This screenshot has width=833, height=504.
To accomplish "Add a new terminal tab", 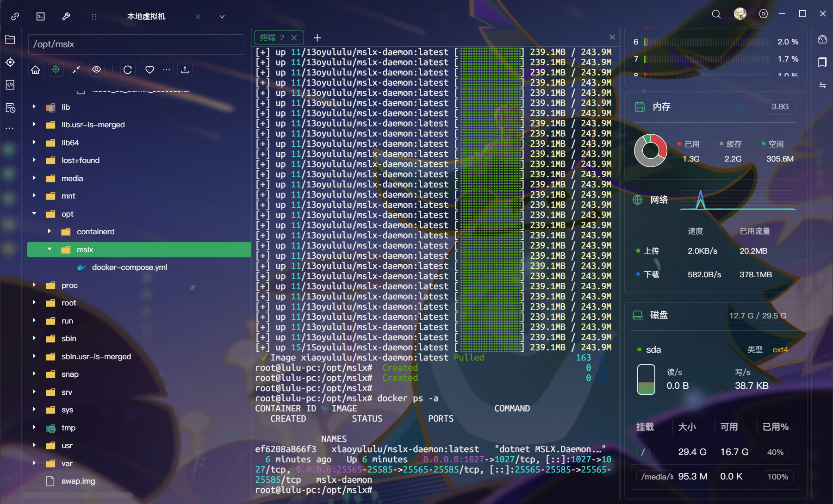I will 317,38.
